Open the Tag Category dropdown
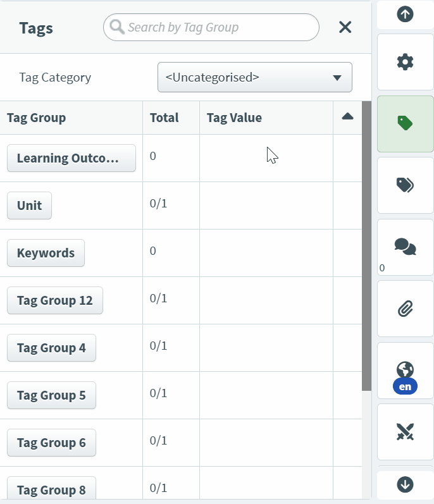 254,78
